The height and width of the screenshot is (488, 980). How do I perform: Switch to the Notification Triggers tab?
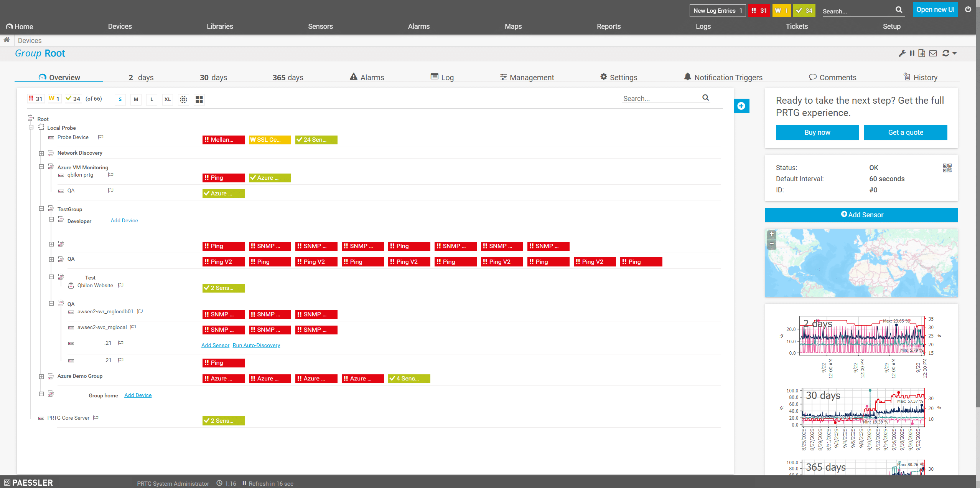click(723, 78)
